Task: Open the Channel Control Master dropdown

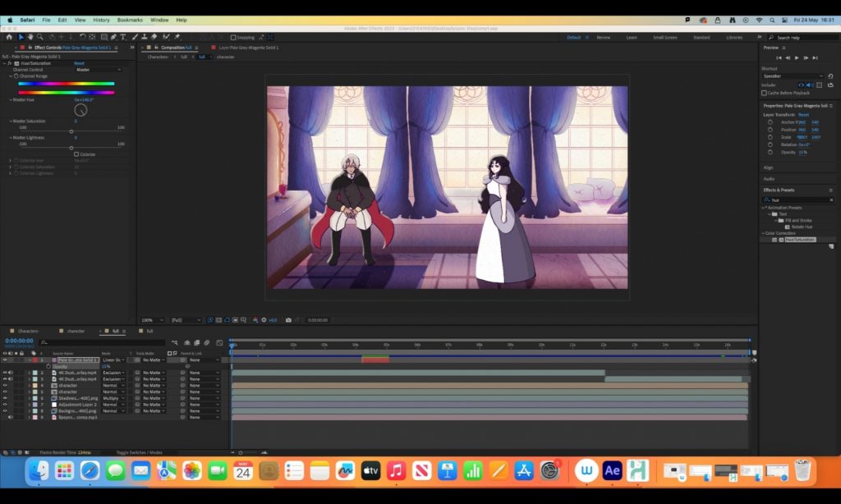Action: click(99, 70)
